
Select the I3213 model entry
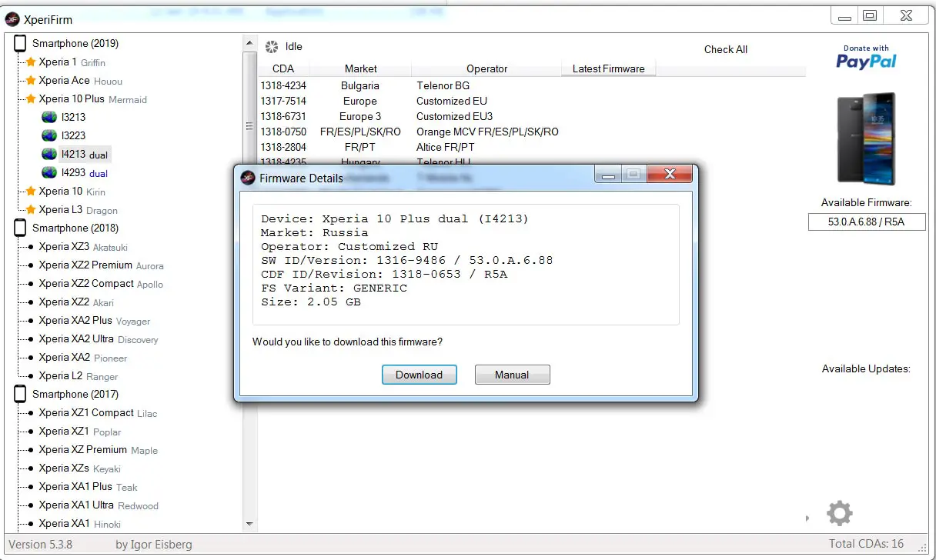[x=74, y=118]
